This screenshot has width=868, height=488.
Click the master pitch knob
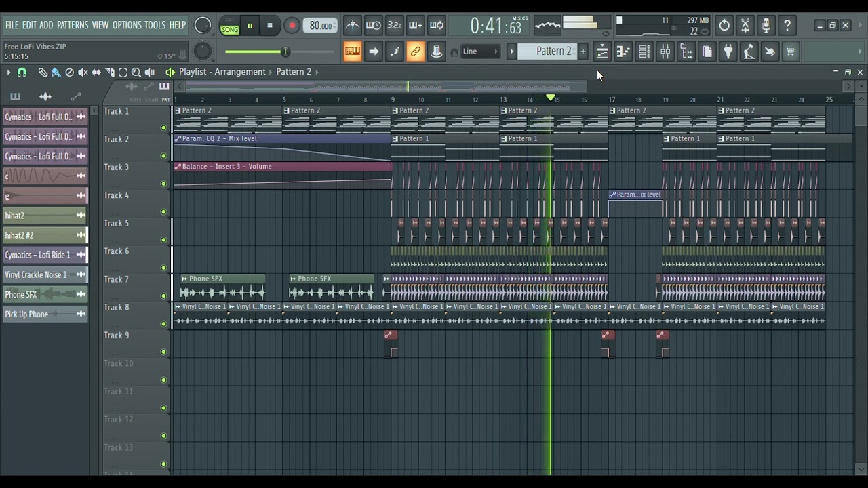pyautogui.click(x=203, y=52)
